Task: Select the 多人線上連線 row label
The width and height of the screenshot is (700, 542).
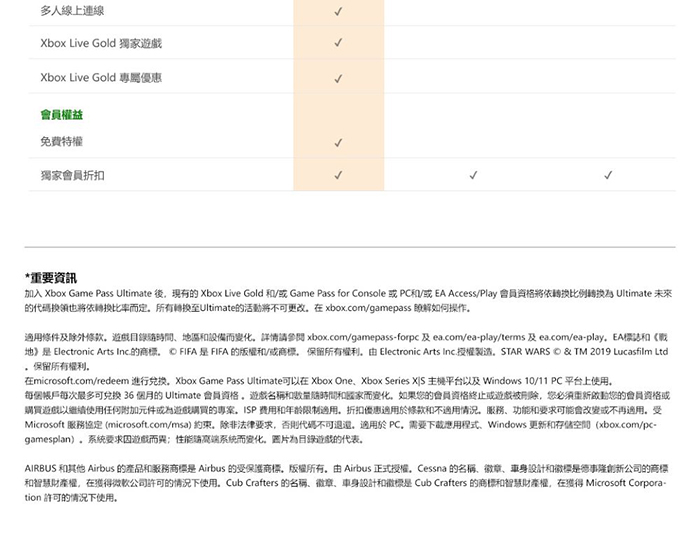Action: (x=72, y=11)
